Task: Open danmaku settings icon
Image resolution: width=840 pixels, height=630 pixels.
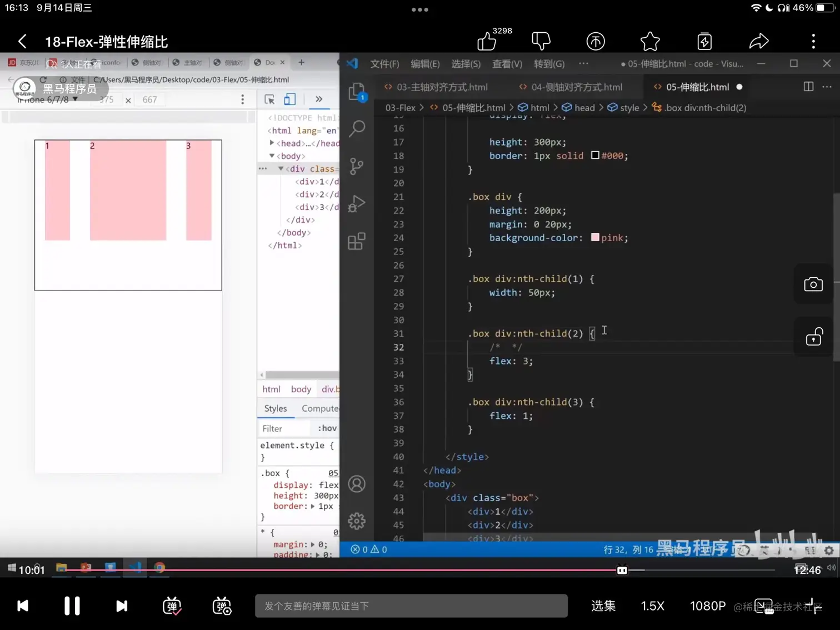Action: pos(222,606)
